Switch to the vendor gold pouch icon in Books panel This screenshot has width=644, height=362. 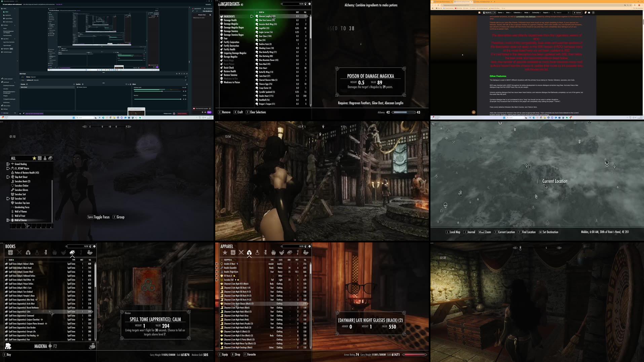click(x=92, y=346)
